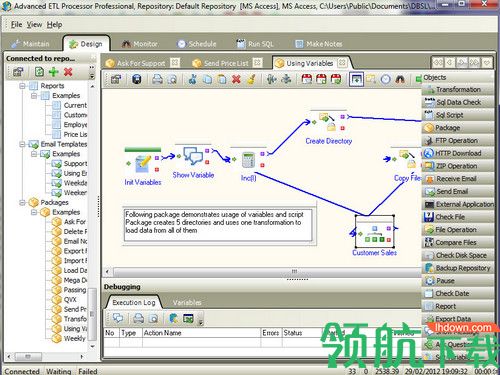The width and height of the screenshot is (500, 375).
Task: Open the Ask For Support document tab
Action: click(x=141, y=63)
